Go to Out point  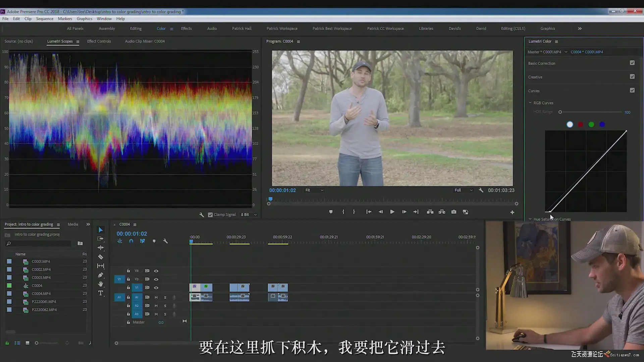pyautogui.click(x=416, y=212)
